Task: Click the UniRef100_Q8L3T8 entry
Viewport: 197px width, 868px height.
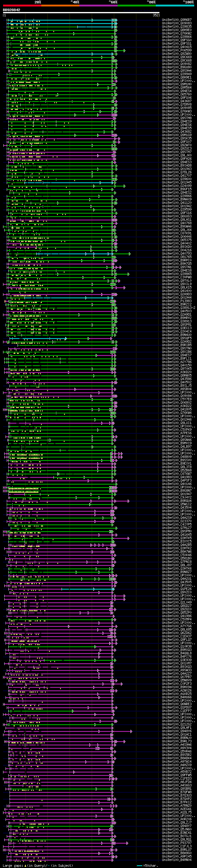Action: (177, 467)
